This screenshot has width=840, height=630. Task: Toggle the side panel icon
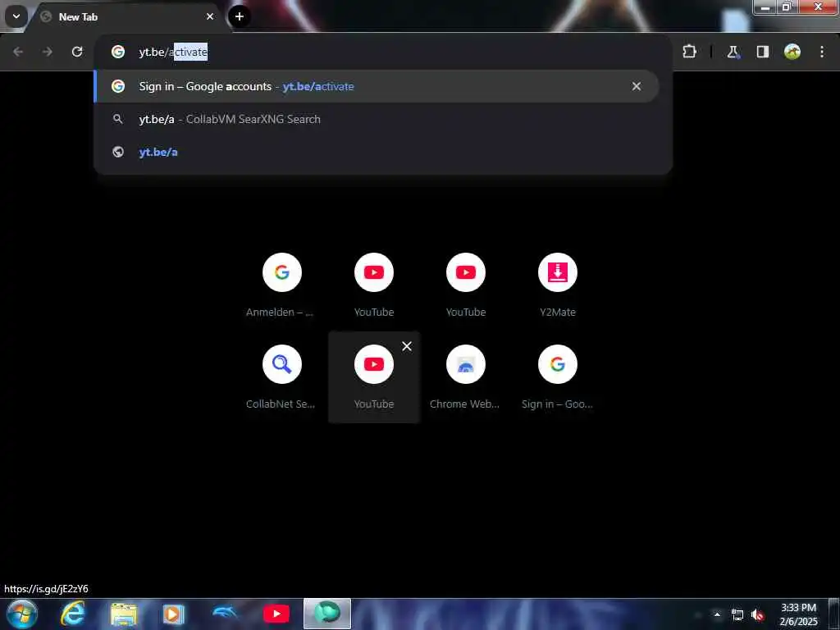762,52
